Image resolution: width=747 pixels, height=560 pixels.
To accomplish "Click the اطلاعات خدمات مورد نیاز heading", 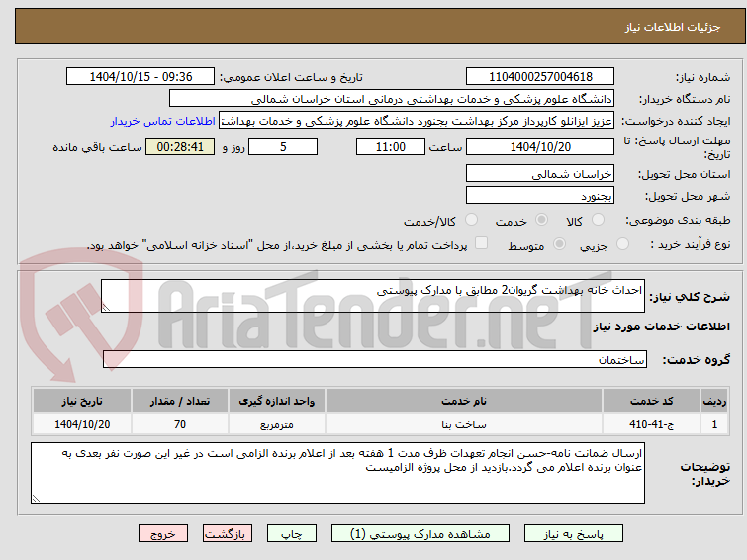I will coord(661,327).
